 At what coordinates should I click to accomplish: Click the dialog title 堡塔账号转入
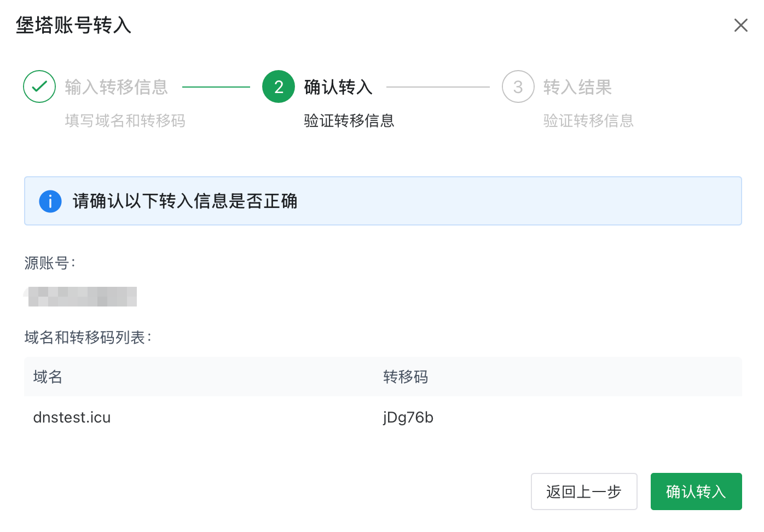pyautogui.click(x=73, y=25)
